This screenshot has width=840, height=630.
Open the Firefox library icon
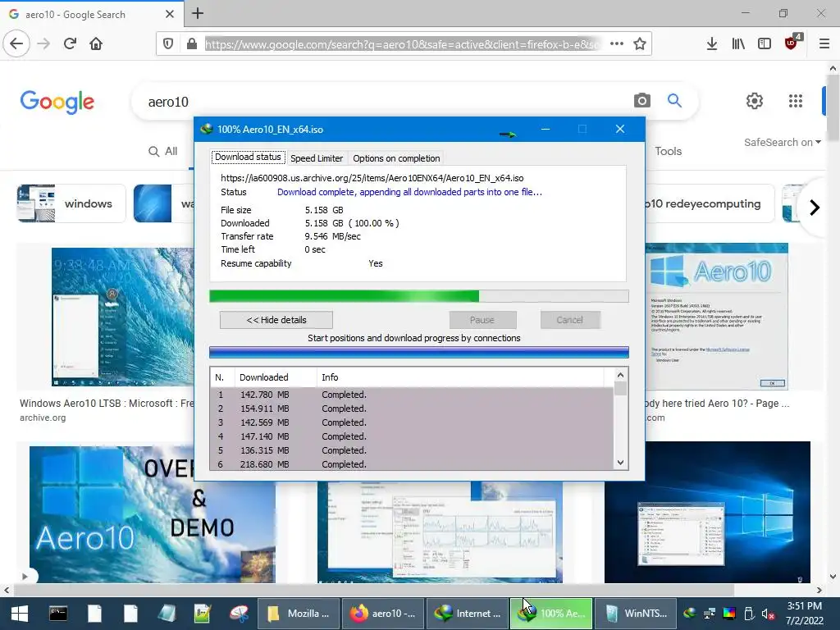(738, 44)
